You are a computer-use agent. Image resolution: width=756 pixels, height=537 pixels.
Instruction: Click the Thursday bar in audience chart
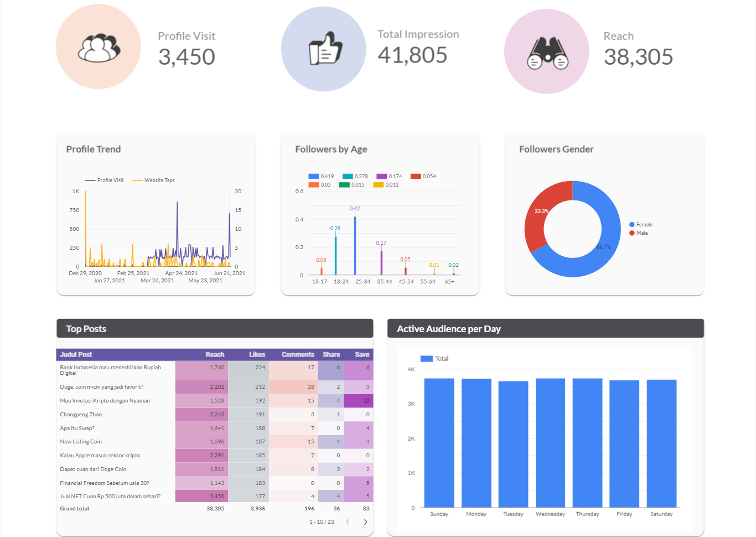[587, 443]
